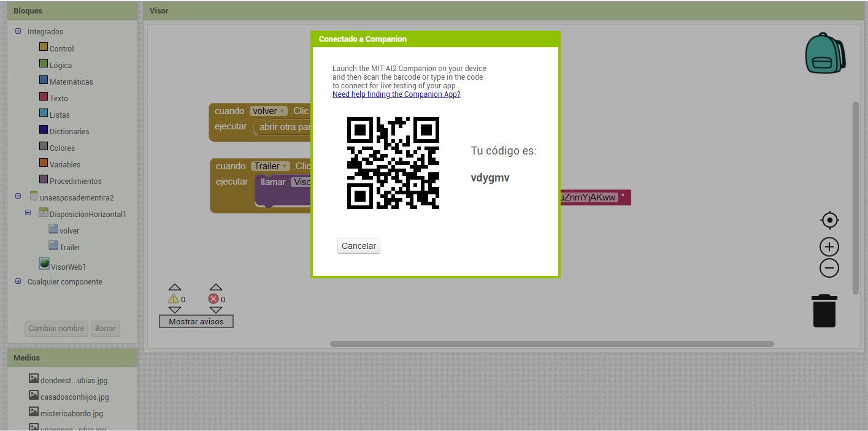Zoom in on the blocks workspace
The height and width of the screenshot is (431, 868).
[829, 247]
